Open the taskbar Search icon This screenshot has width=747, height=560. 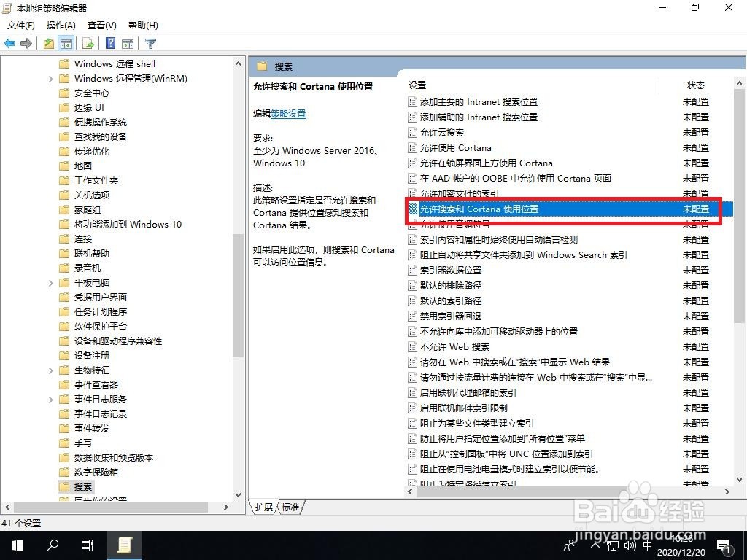tap(53, 545)
